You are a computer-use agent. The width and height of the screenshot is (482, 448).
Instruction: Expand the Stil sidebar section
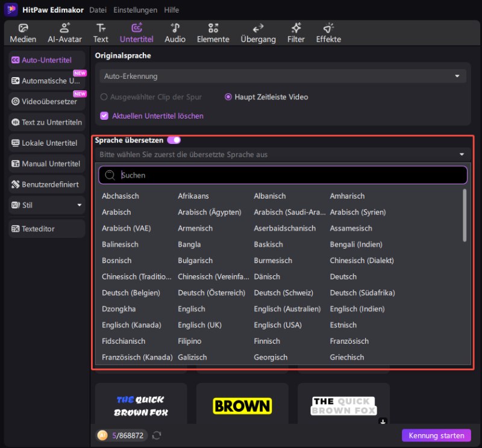[79, 205]
